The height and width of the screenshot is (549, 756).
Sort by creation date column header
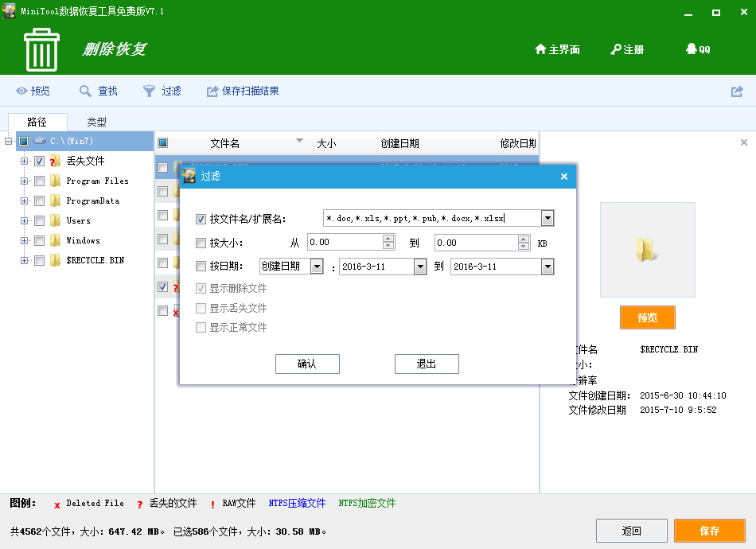(437, 143)
